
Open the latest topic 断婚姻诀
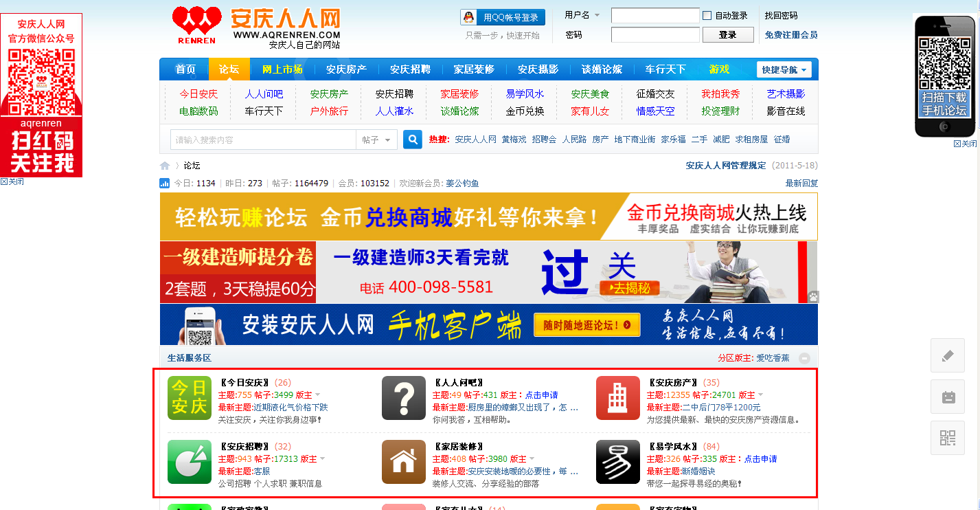click(x=698, y=472)
